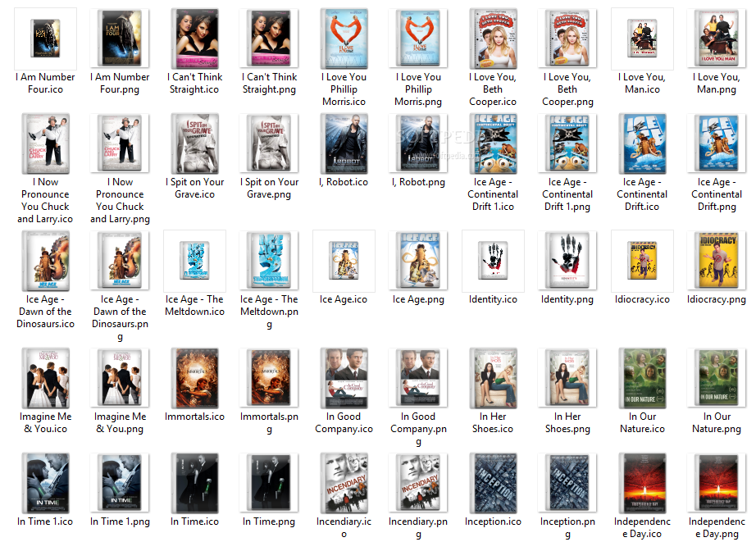Screen dimensions: 756x542
Task: Click the I Can't Think Straight.png icon
Action: pos(269,38)
